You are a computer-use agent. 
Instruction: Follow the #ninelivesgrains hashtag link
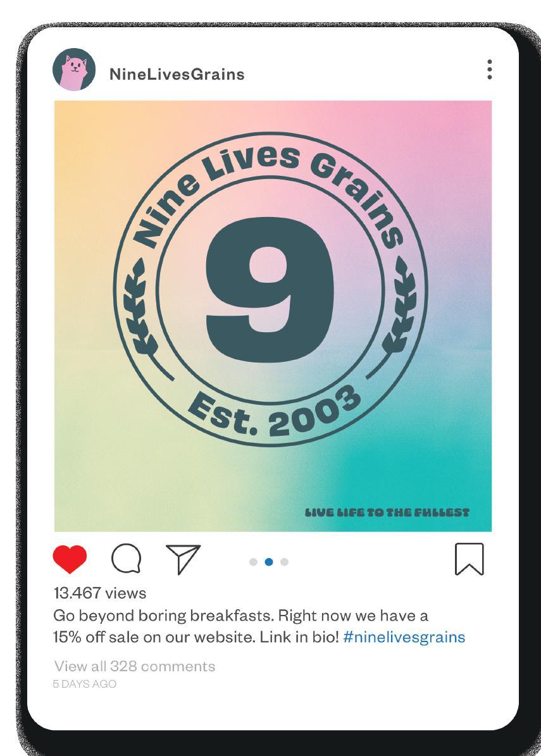tap(404, 638)
